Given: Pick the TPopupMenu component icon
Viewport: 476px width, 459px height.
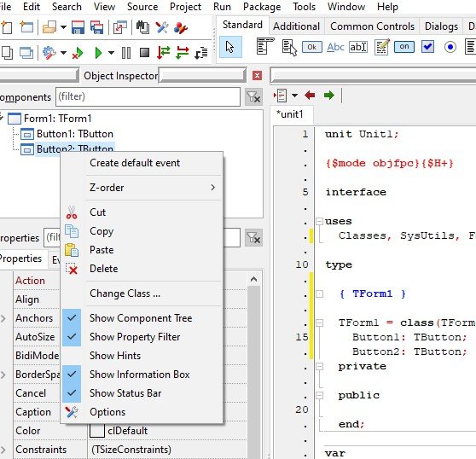Looking at the screenshot, I should (x=289, y=48).
